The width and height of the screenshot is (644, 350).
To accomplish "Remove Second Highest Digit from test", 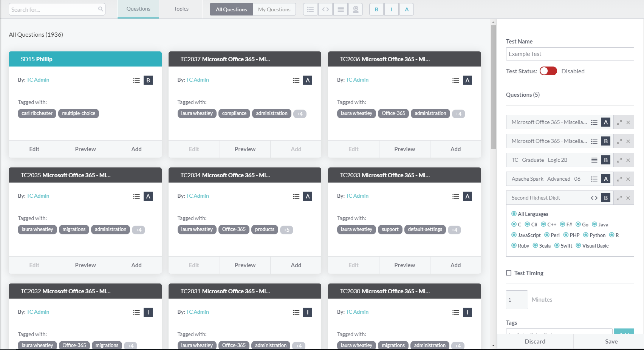I will (628, 198).
